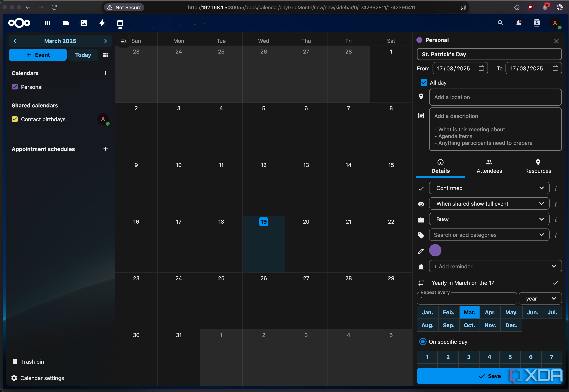Click info icon next to Confirmed status
This screenshot has height=392, width=569.
tap(556, 188)
